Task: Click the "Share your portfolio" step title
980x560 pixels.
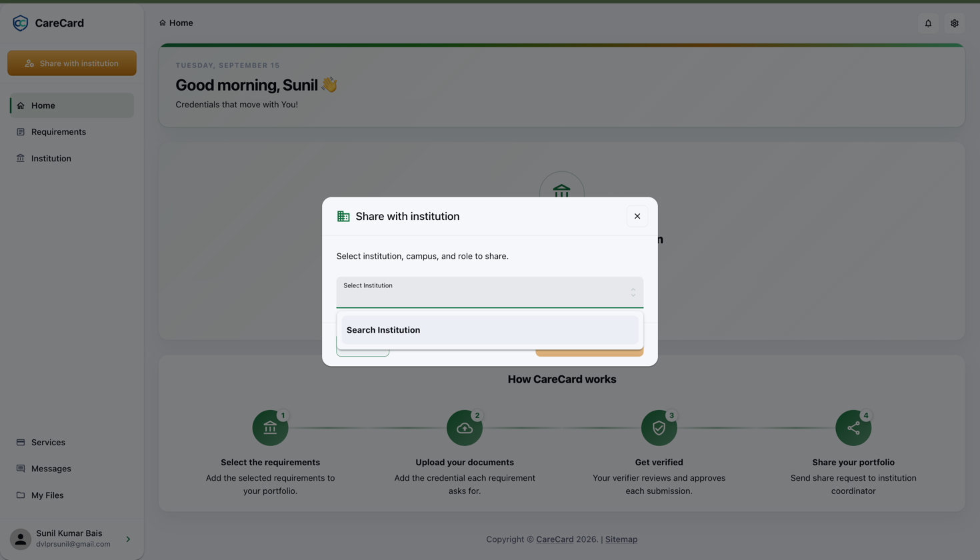Action: click(x=853, y=462)
